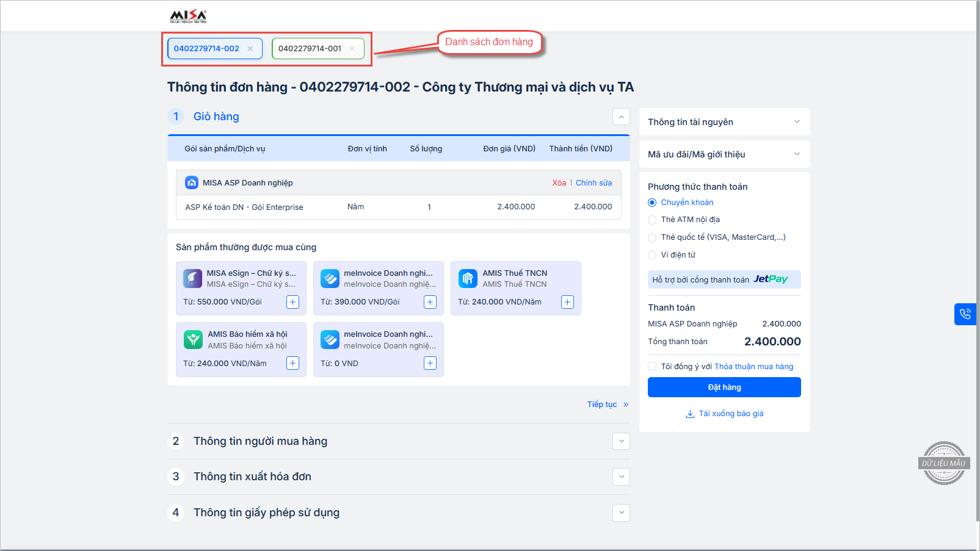
Task: Click the download icon beside Tải xuống báo giá
Action: (690, 414)
